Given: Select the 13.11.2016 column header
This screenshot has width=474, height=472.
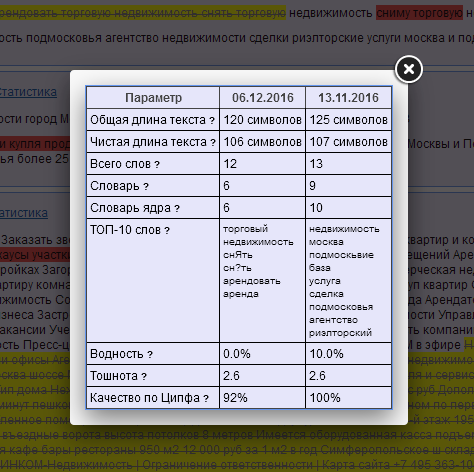Looking at the screenshot, I should [x=348, y=98].
